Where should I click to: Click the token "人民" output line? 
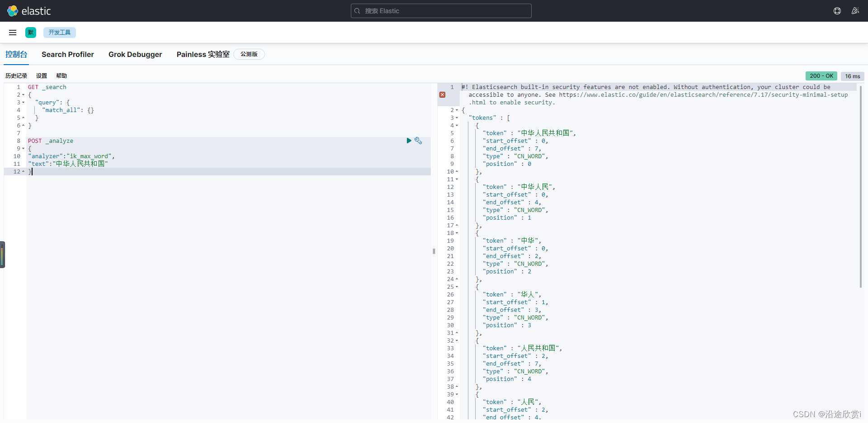(512, 402)
